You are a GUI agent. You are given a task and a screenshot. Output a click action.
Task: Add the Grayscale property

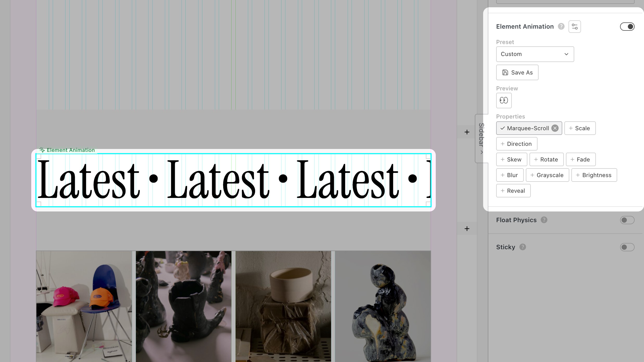[x=547, y=175]
